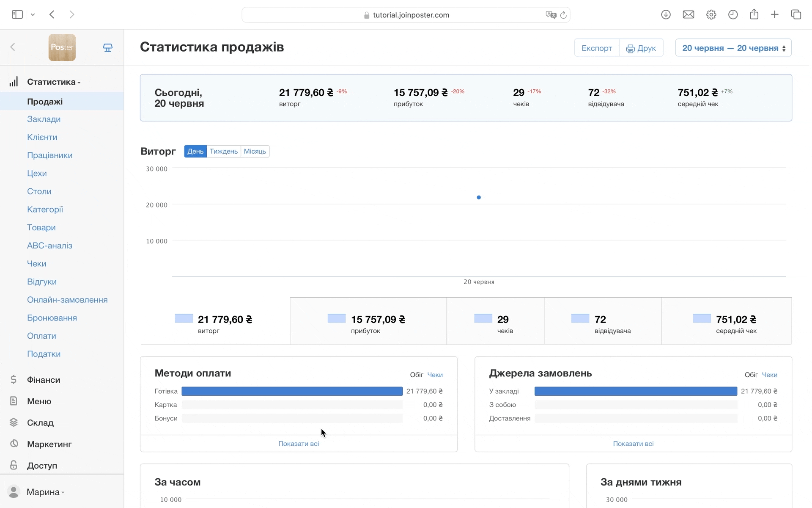Open Заклади statistics page

[x=44, y=119]
